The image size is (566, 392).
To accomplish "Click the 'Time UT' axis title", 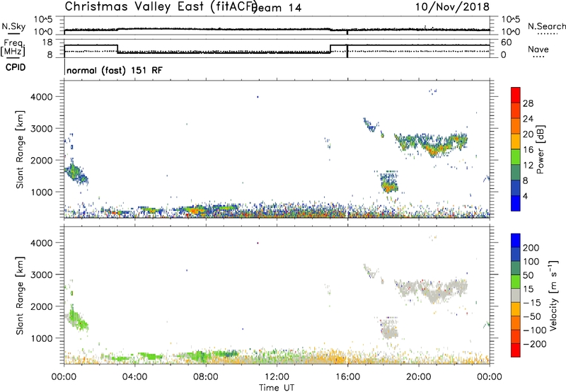I will 277,387.
